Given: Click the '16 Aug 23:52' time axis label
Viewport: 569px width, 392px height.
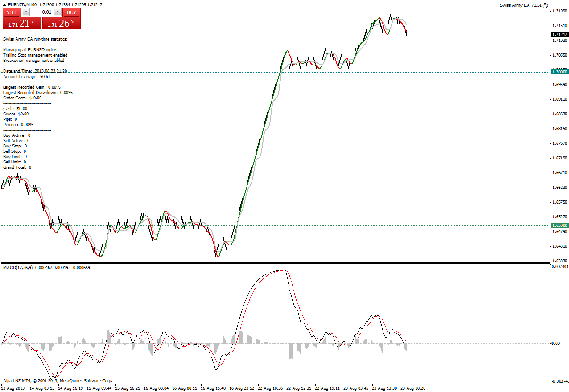Looking at the screenshot, I should tap(242, 388).
